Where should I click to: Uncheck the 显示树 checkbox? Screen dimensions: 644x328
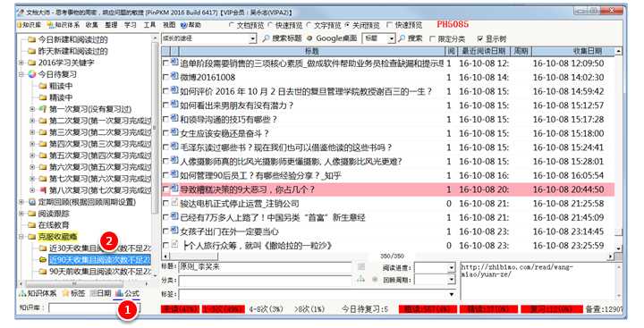pos(480,38)
